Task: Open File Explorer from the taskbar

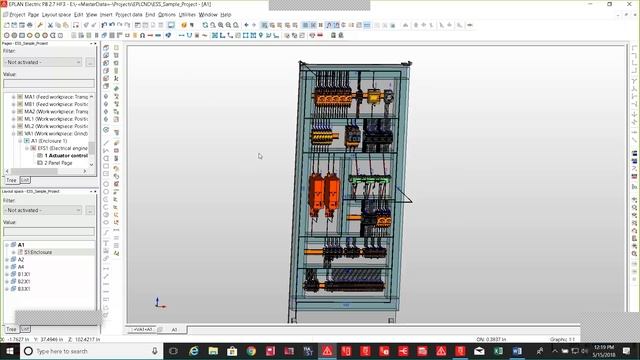Action: [x=213, y=351]
